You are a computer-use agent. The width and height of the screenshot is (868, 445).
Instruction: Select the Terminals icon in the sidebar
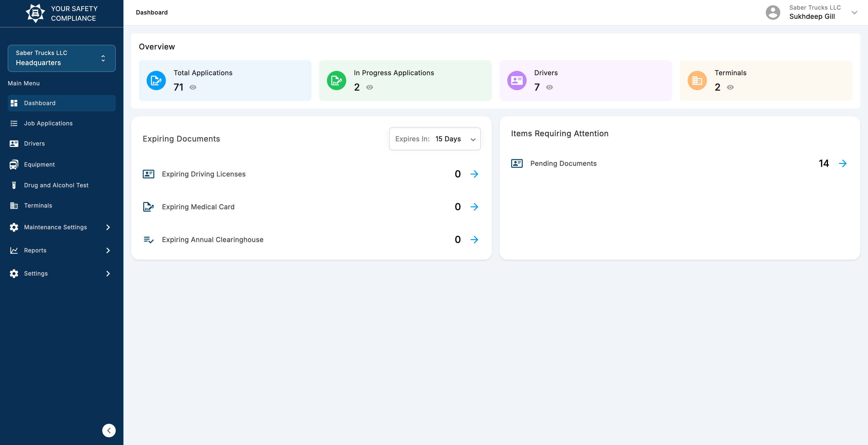point(14,205)
